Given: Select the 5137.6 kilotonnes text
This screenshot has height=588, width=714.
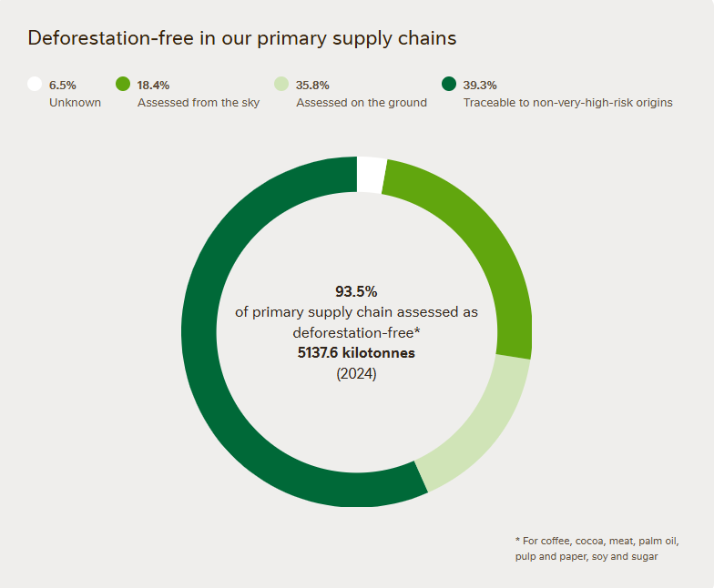Looking at the screenshot, I should 356,352.
